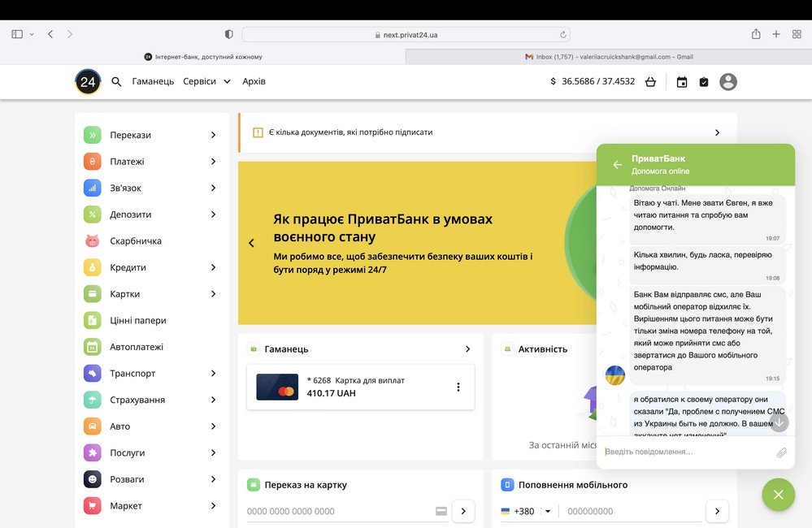Show previous banner slide
The height and width of the screenshot is (528, 812).
click(251, 243)
